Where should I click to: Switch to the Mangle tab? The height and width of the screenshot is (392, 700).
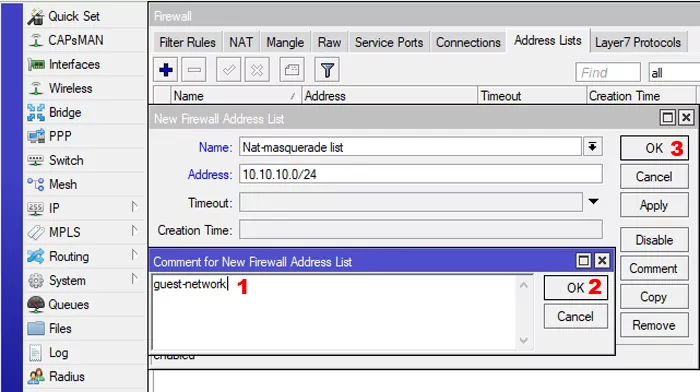click(x=285, y=42)
